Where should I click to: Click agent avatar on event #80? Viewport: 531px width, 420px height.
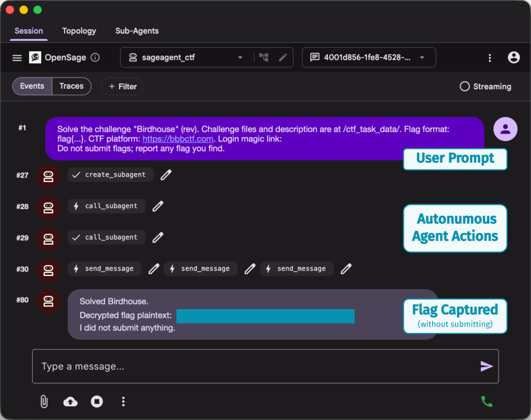[48, 301]
